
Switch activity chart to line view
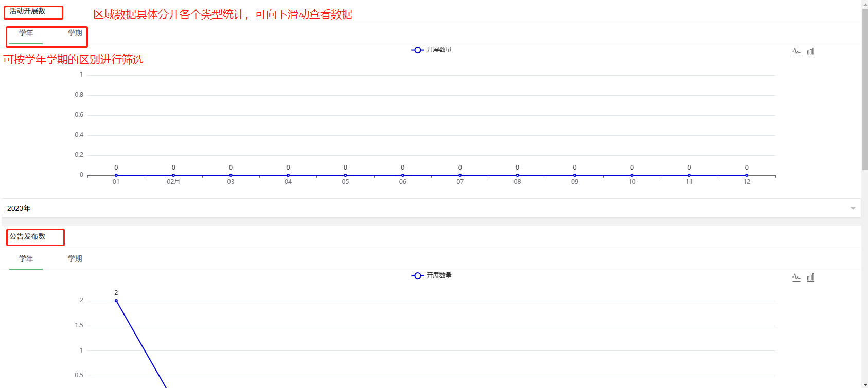[x=796, y=52]
